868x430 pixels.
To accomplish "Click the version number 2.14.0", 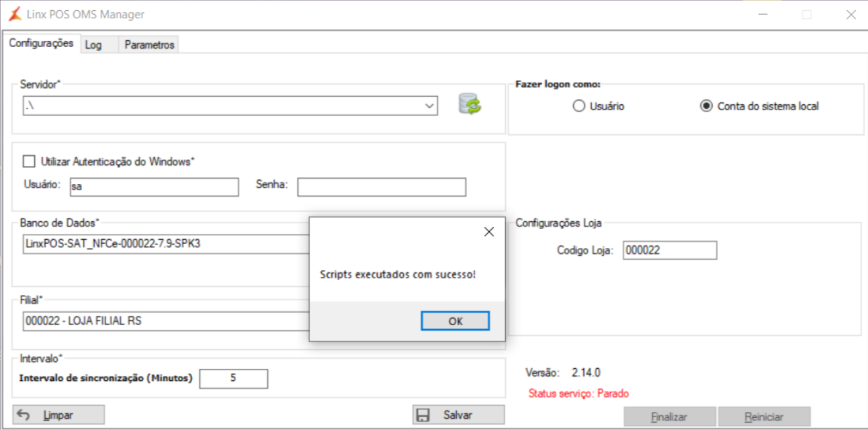I will point(586,372).
